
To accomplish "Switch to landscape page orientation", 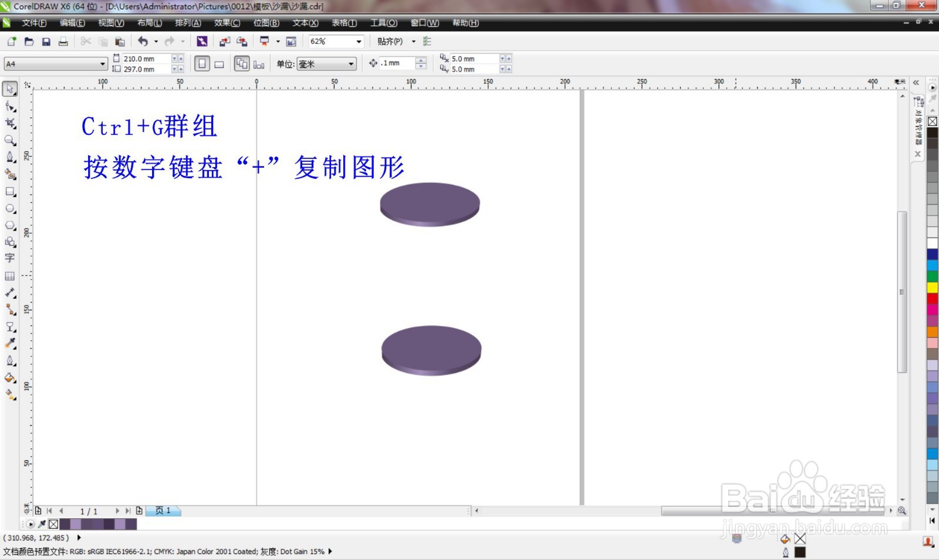I will [x=218, y=63].
